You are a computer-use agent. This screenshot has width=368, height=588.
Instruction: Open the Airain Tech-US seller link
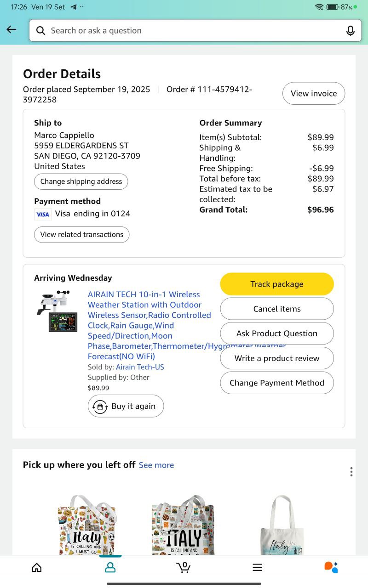pyautogui.click(x=140, y=367)
